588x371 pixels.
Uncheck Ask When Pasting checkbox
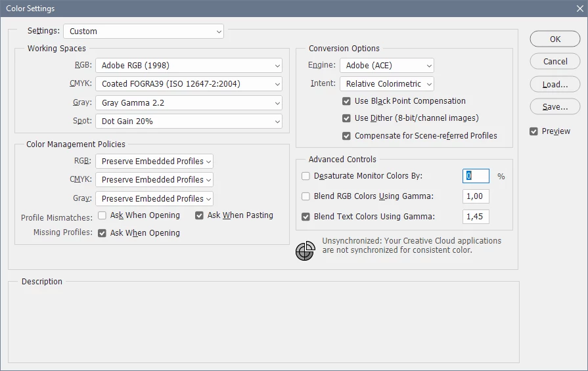[199, 215]
